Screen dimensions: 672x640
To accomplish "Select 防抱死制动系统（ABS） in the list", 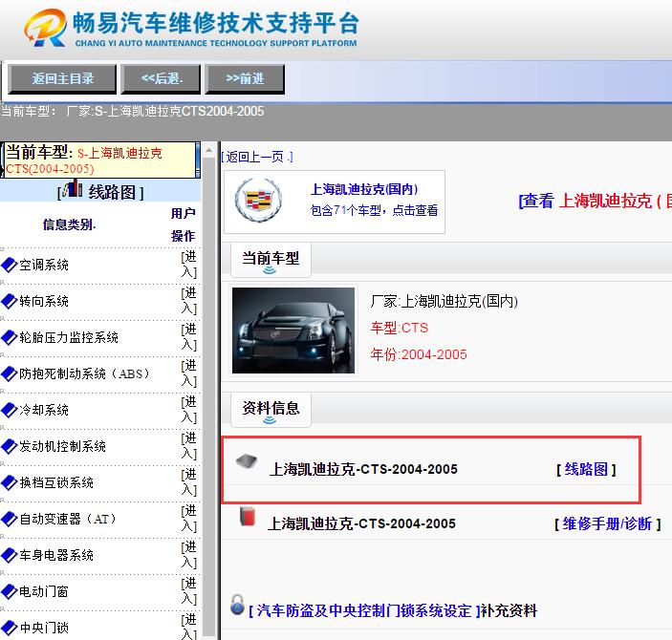I will point(85,374).
